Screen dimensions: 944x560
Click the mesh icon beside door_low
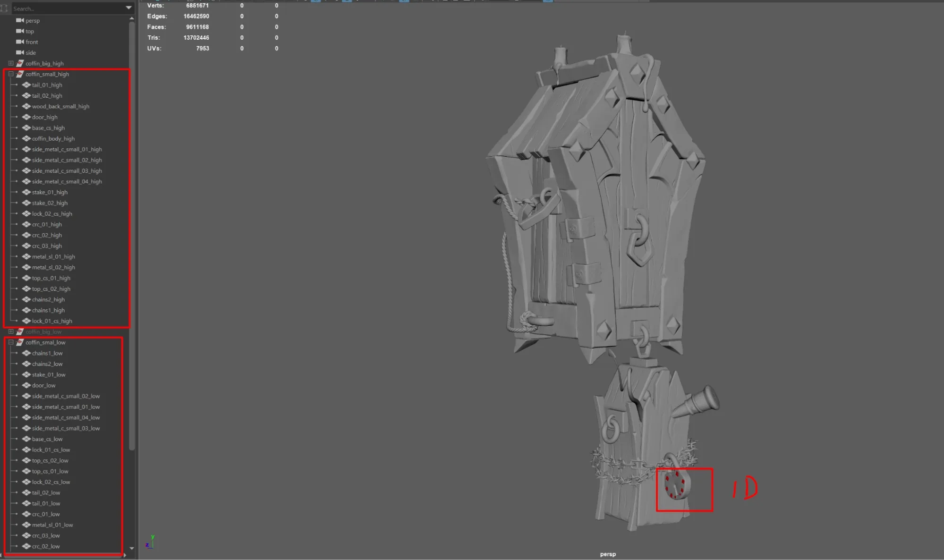tap(26, 385)
